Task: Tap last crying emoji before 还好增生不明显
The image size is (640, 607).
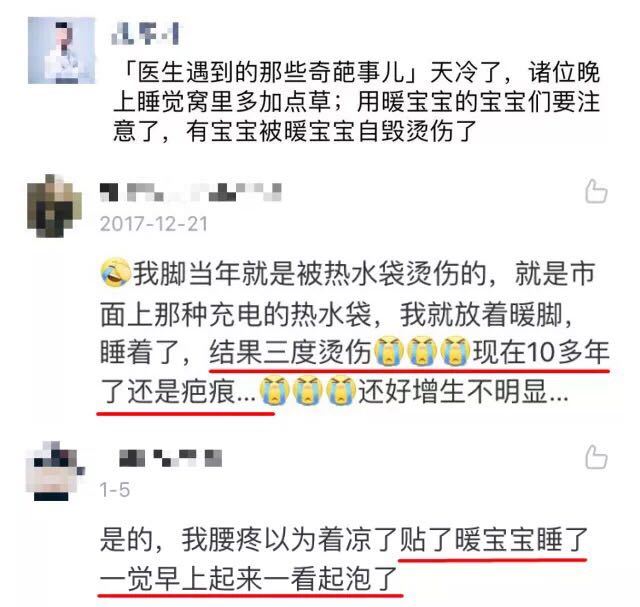Action: [341, 390]
